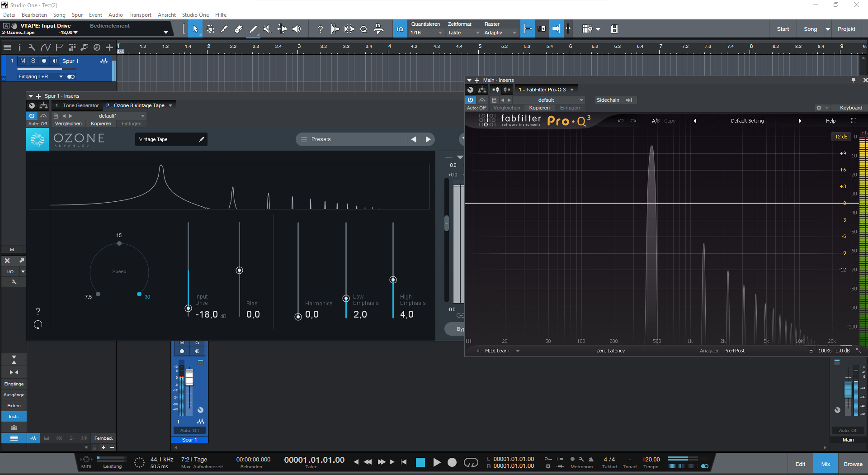
Task: Switch to Ozone 8 Vintage Tape tab
Action: (x=135, y=105)
